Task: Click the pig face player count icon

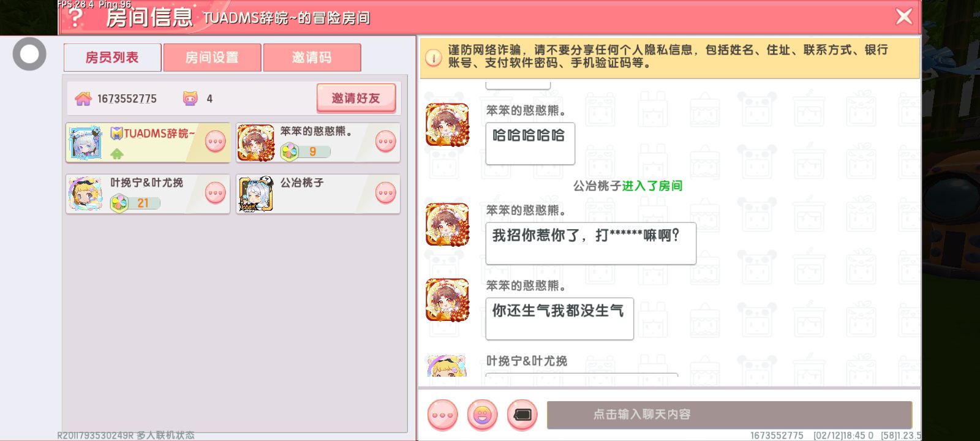Action: pyautogui.click(x=190, y=99)
